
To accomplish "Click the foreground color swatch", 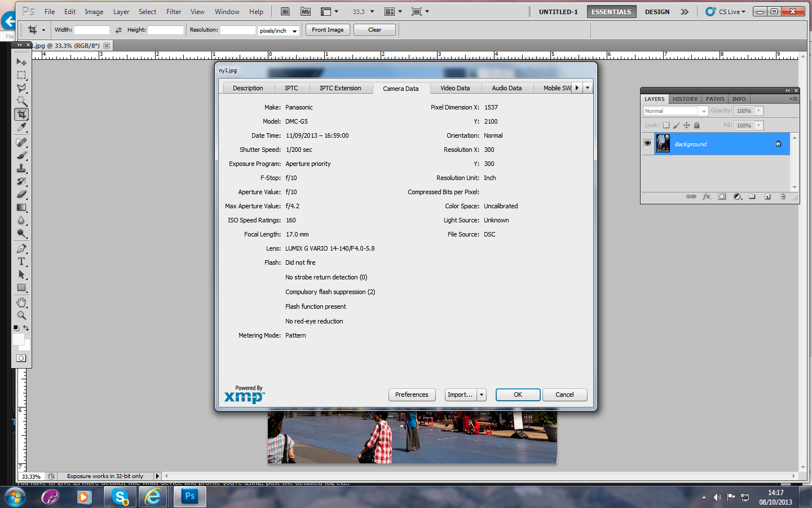I will click(18, 339).
